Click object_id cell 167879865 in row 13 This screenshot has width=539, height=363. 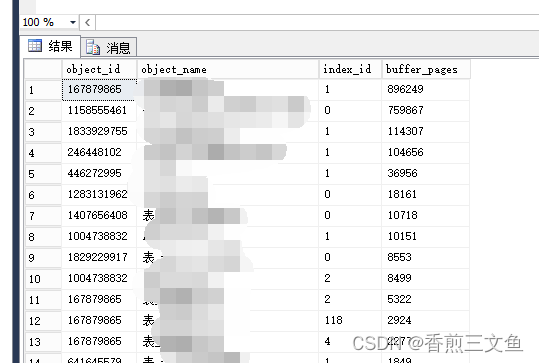tap(99, 341)
